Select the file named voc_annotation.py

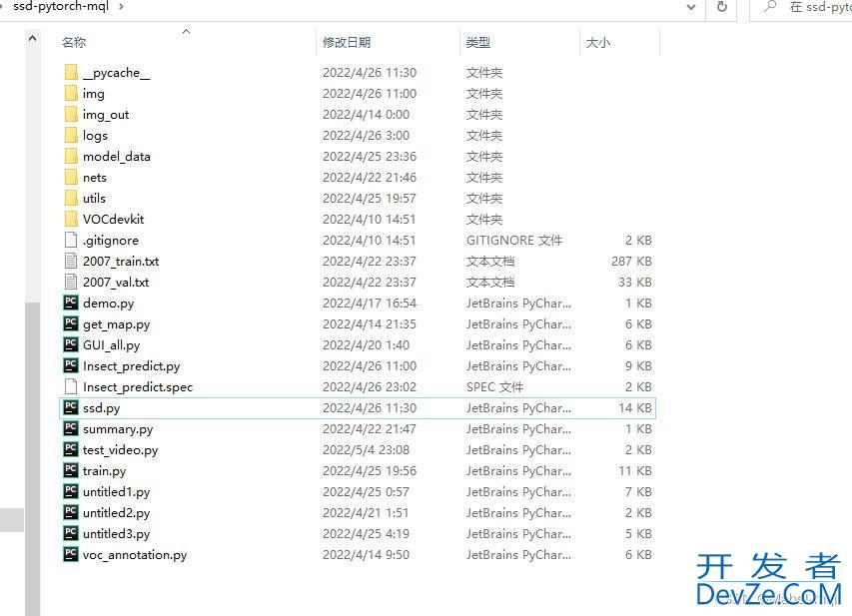click(x=135, y=555)
